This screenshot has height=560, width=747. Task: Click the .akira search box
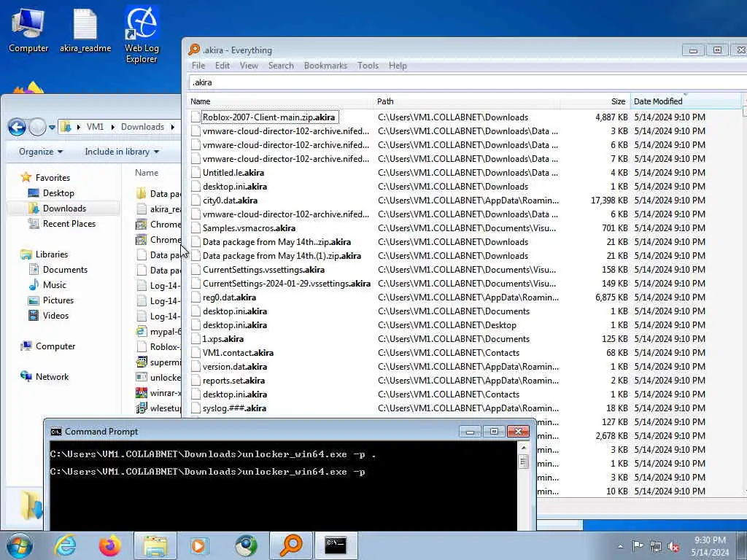coord(468,82)
